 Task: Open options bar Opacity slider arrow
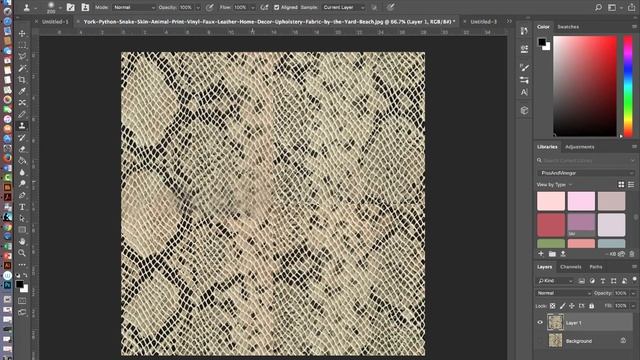pyautogui.click(x=198, y=7)
